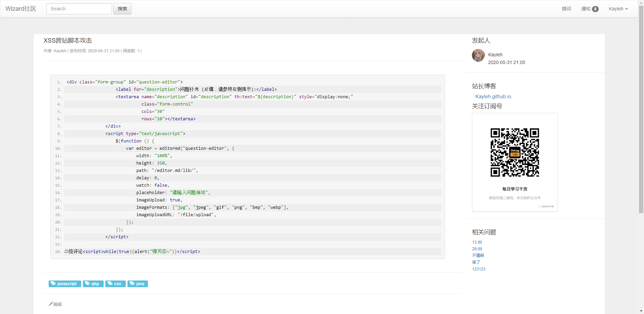This screenshot has height=314, width=644.
Task: Open the Kayleh.github.io blog link
Action: pos(493,97)
